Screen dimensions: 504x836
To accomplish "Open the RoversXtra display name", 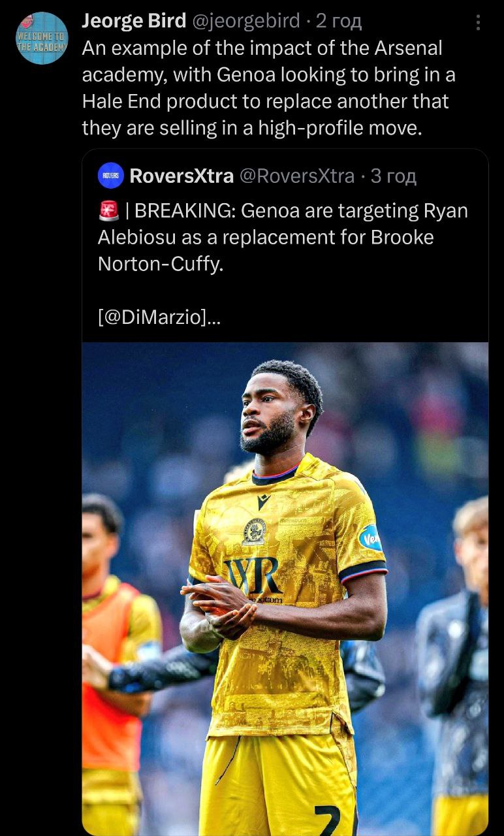I will click(x=181, y=175).
